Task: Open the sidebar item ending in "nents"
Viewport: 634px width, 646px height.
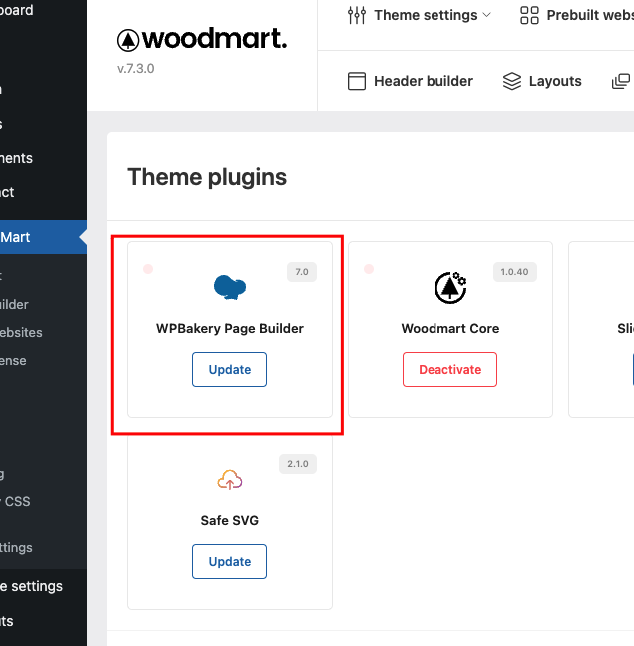Action: [x=16, y=158]
